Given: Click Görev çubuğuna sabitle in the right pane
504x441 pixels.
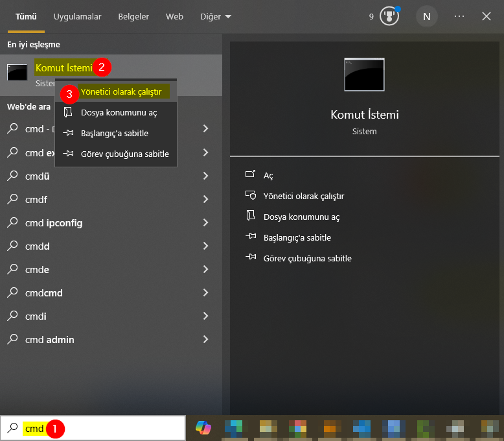Looking at the screenshot, I should (x=308, y=258).
